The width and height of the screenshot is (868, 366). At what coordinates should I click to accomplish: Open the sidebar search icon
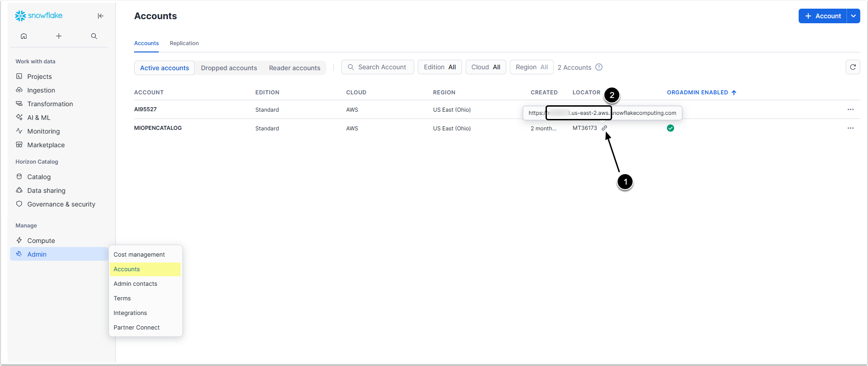[x=94, y=36]
